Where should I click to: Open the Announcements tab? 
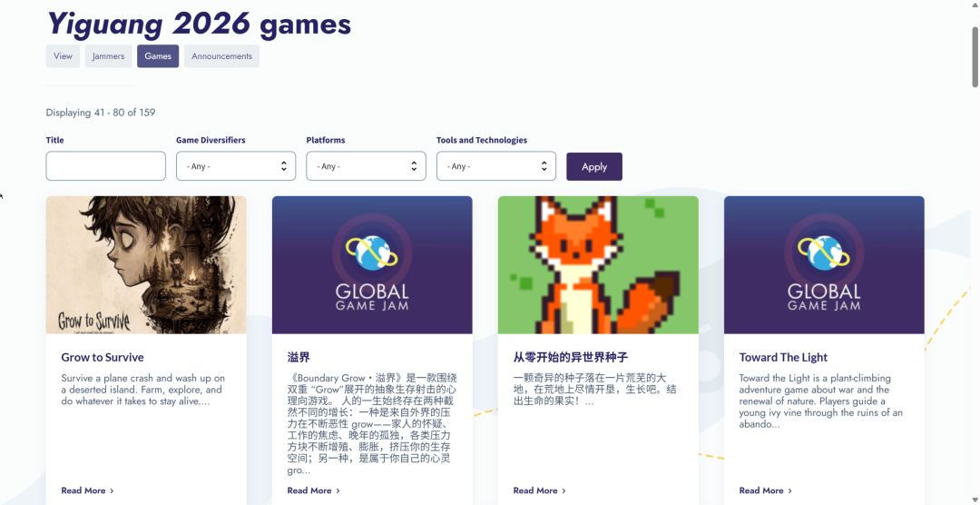point(222,56)
